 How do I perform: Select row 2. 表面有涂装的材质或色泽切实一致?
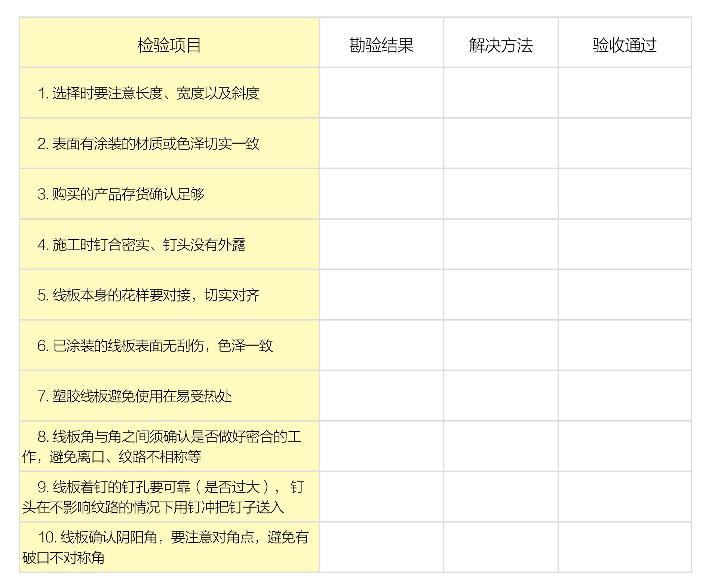tap(169, 143)
